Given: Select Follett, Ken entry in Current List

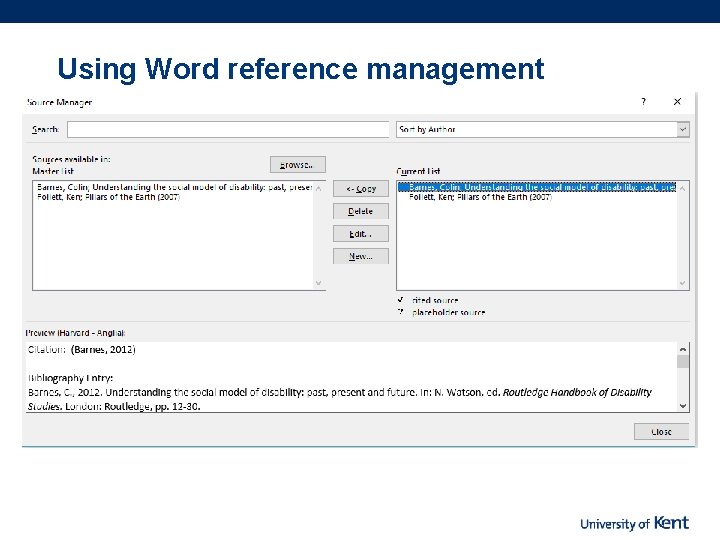Looking at the screenshot, I should pos(480,197).
